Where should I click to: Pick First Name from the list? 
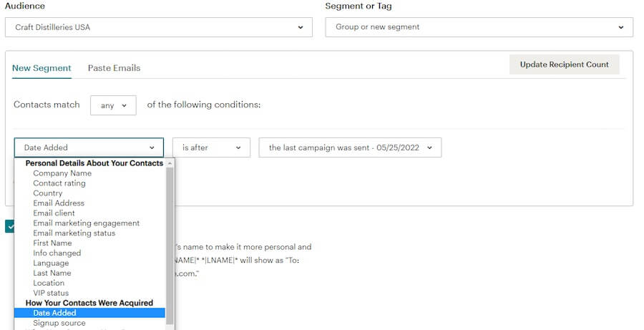52,243
